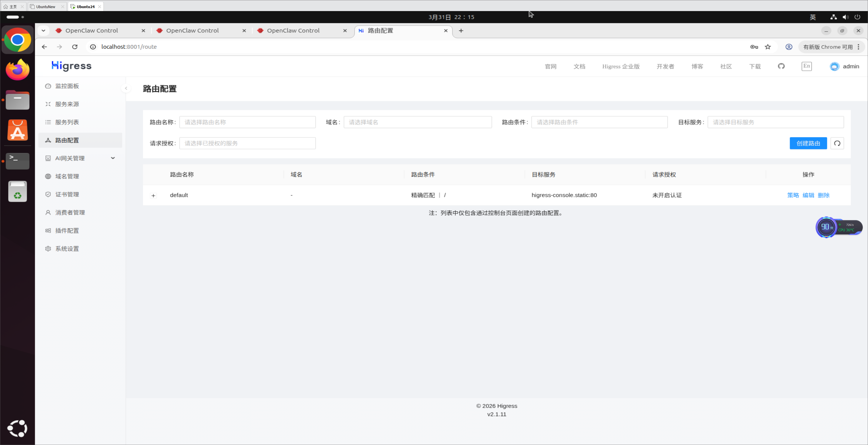Open 监控面板 from the sidebar
The image size is (868, 445).
tap(67, 86)
